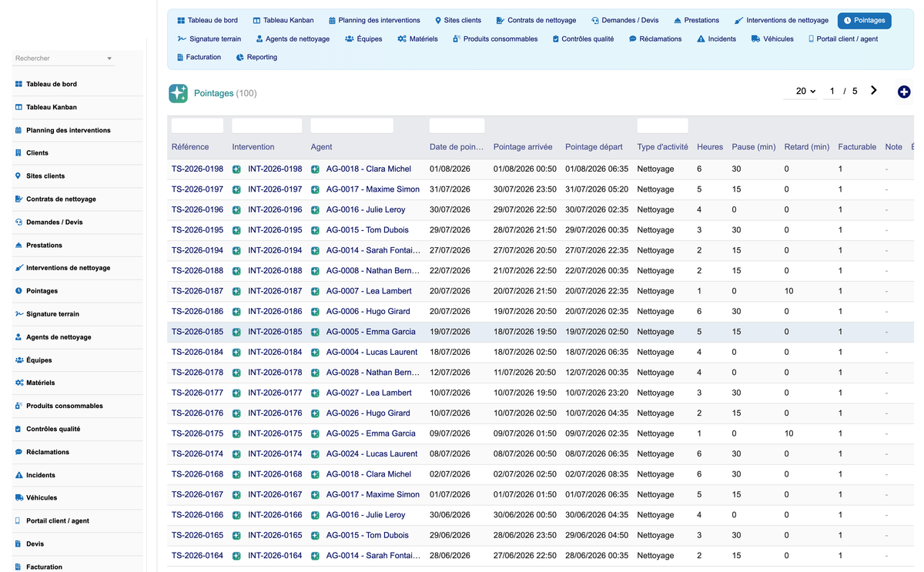Click the Agent column filter field
The image size is (924, 572).
(x=352, y=125)
